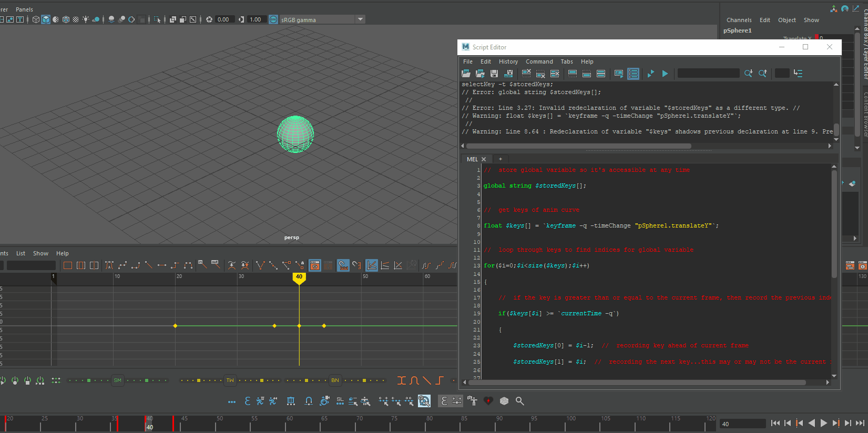This screenshot has width=868, height=433.
Task: Click the Execute All script button
Action: pos(651,74)
